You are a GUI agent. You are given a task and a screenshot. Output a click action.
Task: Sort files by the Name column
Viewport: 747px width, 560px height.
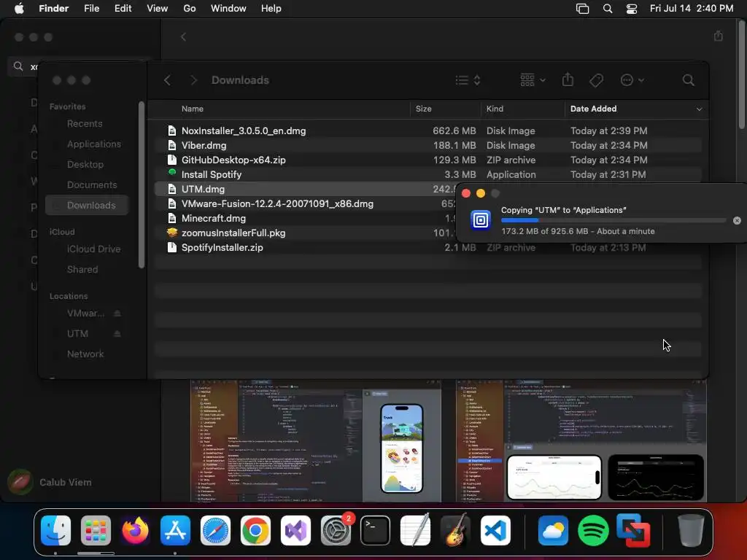pyautogui.click(x=192, y=109)
